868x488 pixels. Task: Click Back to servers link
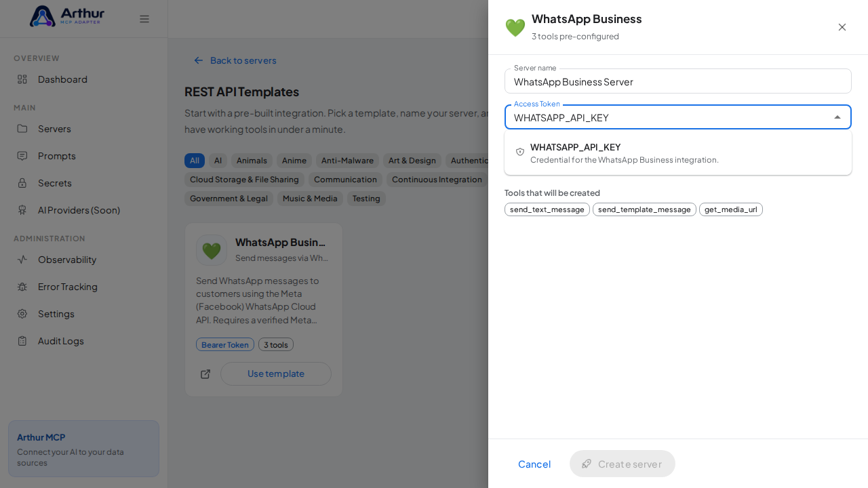[x=235, y=60]
